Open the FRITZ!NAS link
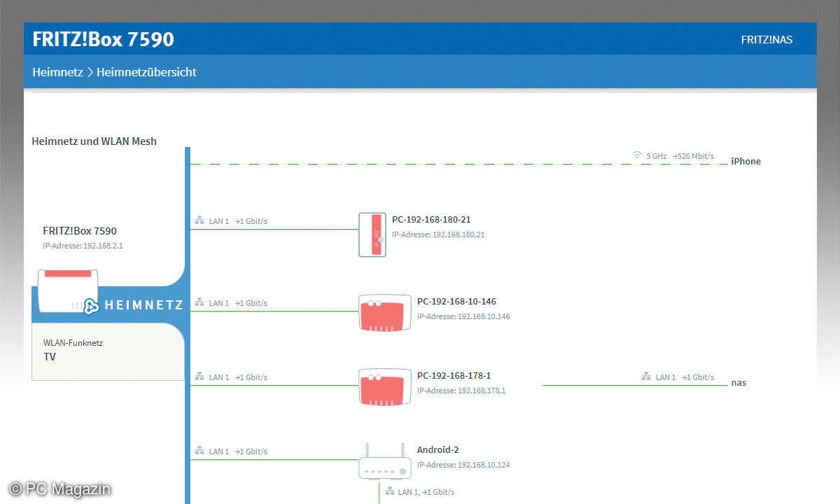 [766, 40]
